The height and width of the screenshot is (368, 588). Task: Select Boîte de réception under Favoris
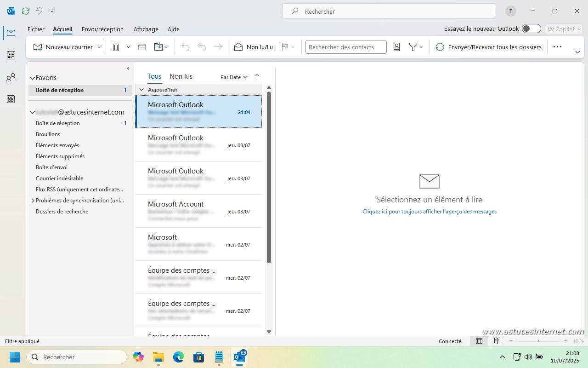tap(80, 90)
